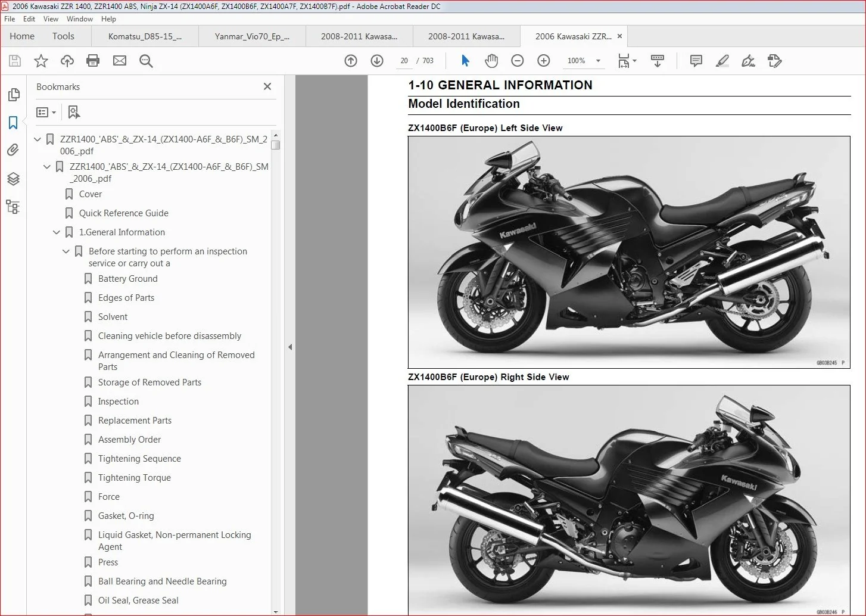Viewport: 866px width, 616px height.
Task: Open the fit page options icon
Action: point(627,61)
